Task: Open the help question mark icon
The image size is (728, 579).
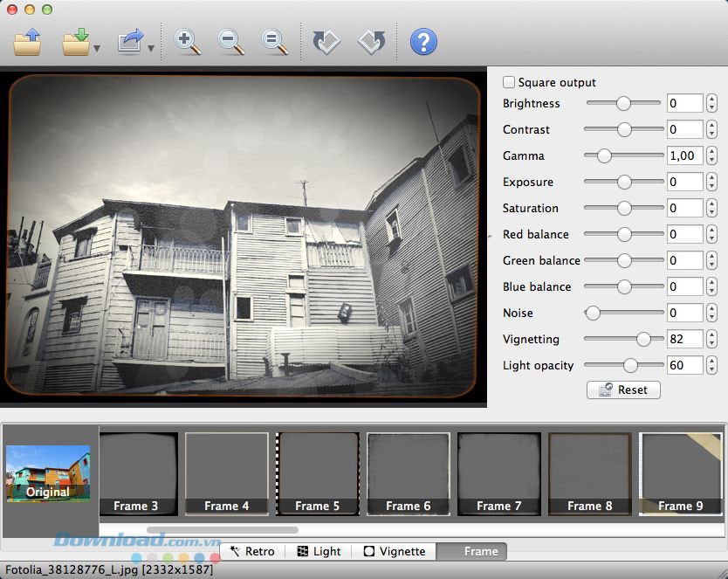Action: 423,42
